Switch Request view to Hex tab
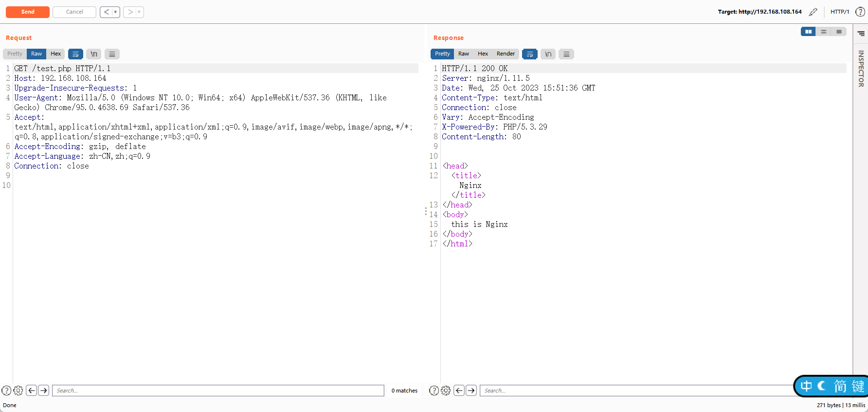Image resolution: width=868 pixels, height=412 pixels. [56, 54]
